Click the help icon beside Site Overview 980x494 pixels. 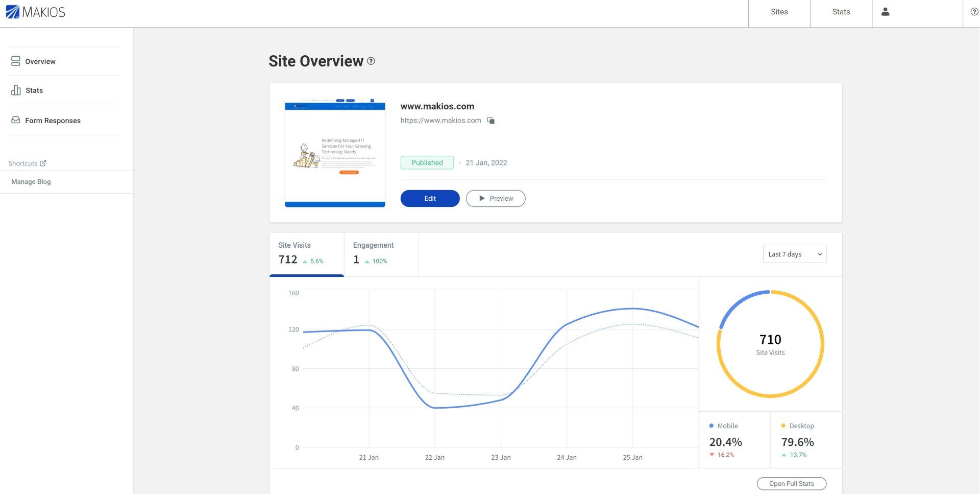coord(371,61)
